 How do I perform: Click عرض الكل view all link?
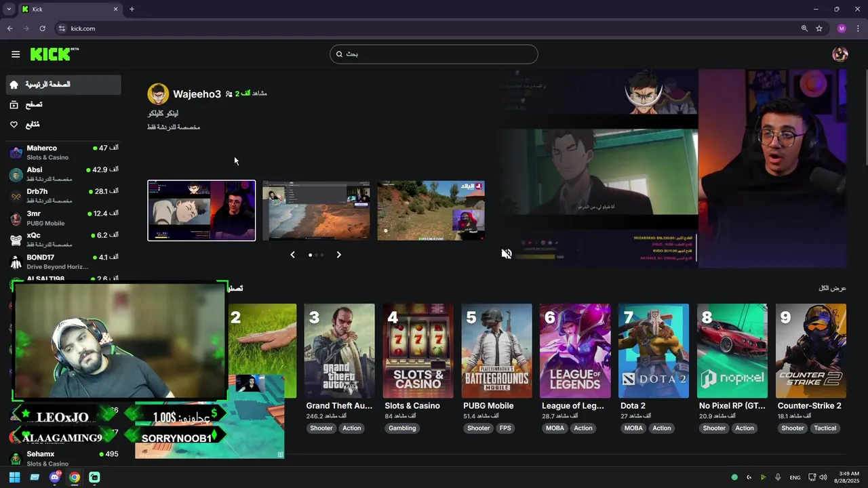[832, 288]
